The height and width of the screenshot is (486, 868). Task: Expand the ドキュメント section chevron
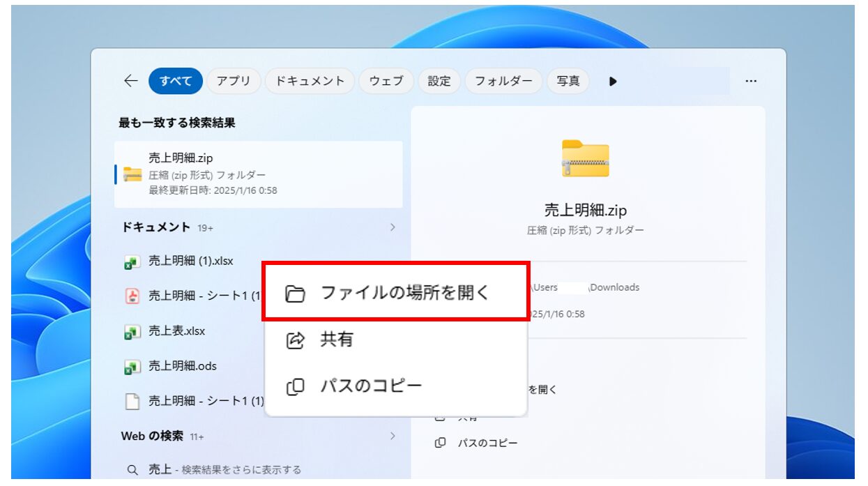(x=394, y=227)
